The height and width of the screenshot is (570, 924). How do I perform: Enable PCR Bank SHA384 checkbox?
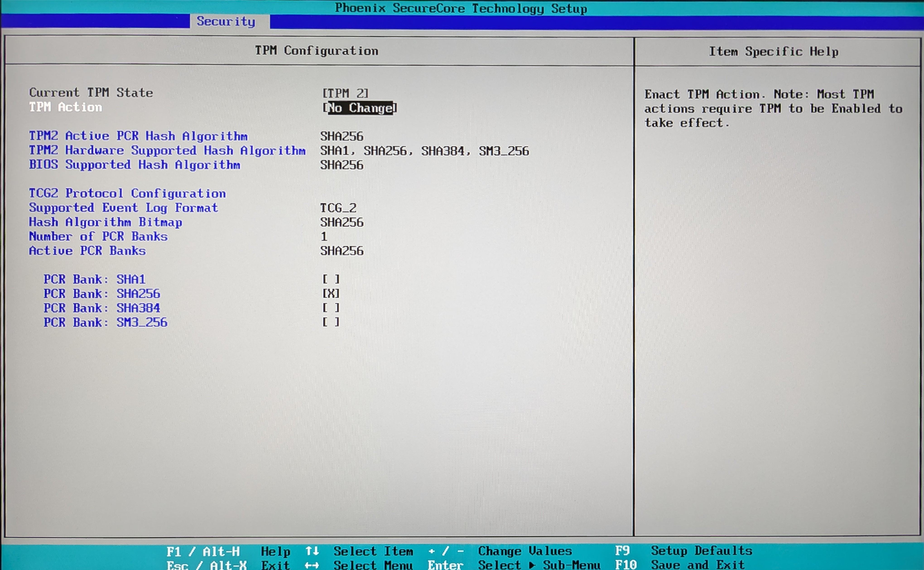pyautogui.click(x=331, y=308)
